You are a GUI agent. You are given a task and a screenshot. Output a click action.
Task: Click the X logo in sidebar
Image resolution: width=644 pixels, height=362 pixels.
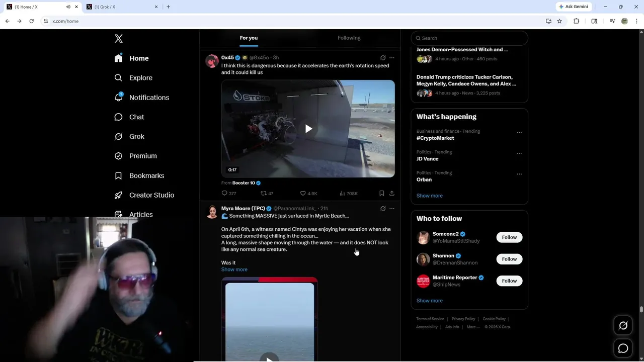point(119,39)
